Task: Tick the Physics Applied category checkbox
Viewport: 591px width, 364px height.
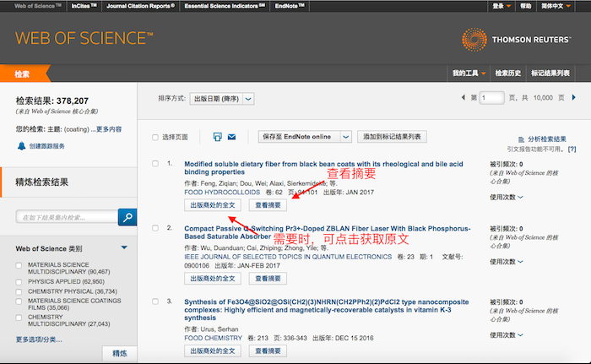Action: (20, 280)
